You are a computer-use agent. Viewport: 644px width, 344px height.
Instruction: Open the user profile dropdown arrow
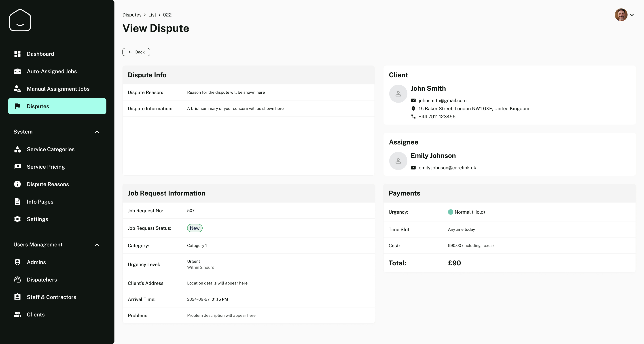pos(632,15)
